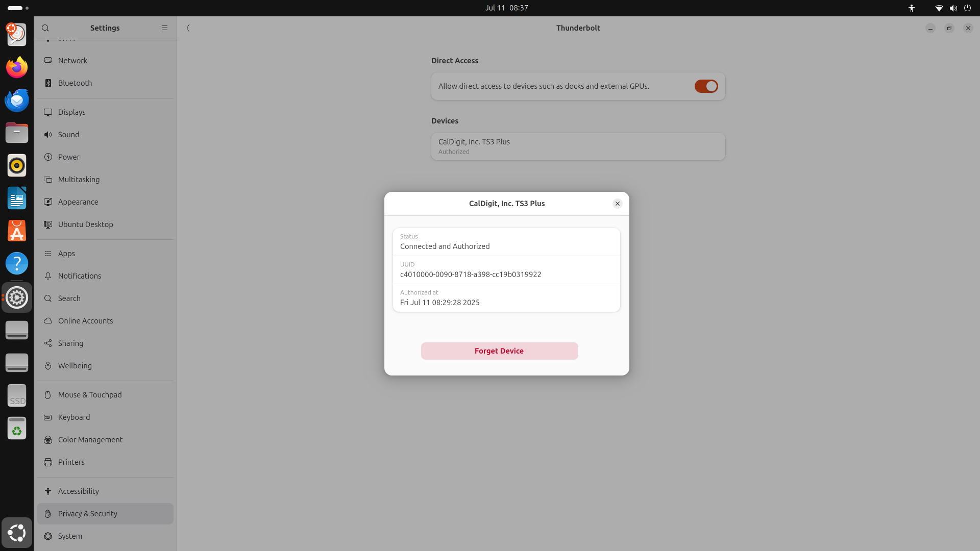Open system power menu in top bar
The height and width of the screenshot is (551, 980).
click(x=967, y=8)
